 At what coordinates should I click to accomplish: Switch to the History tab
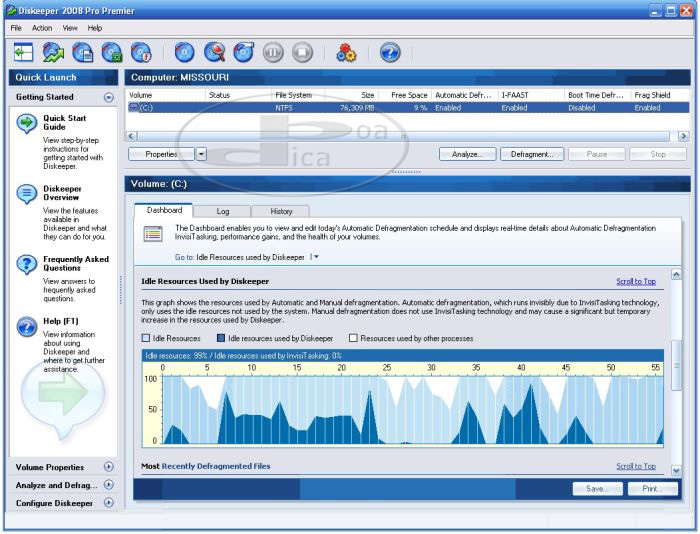pyautogui.click(x=281, y=211)
